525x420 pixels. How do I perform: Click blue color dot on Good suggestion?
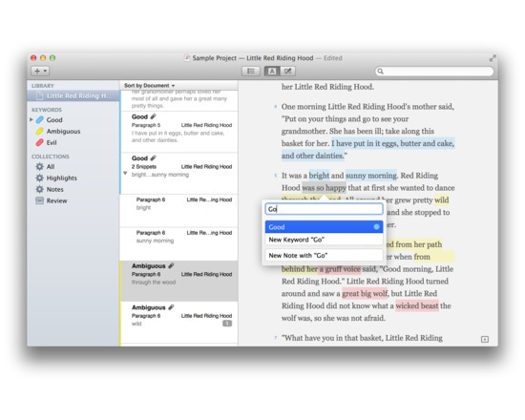pyautogui.click(x=376, y=227)
